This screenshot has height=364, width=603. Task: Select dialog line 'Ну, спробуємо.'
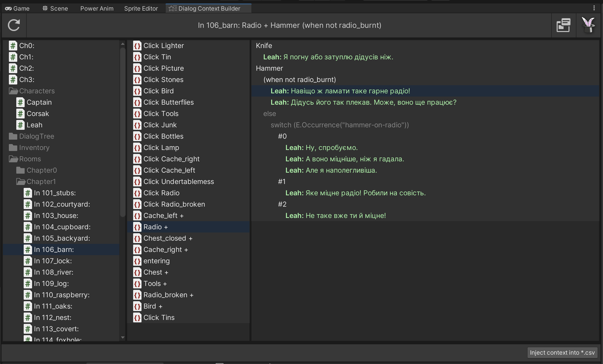pyautogui.click(x=332, y=148)
